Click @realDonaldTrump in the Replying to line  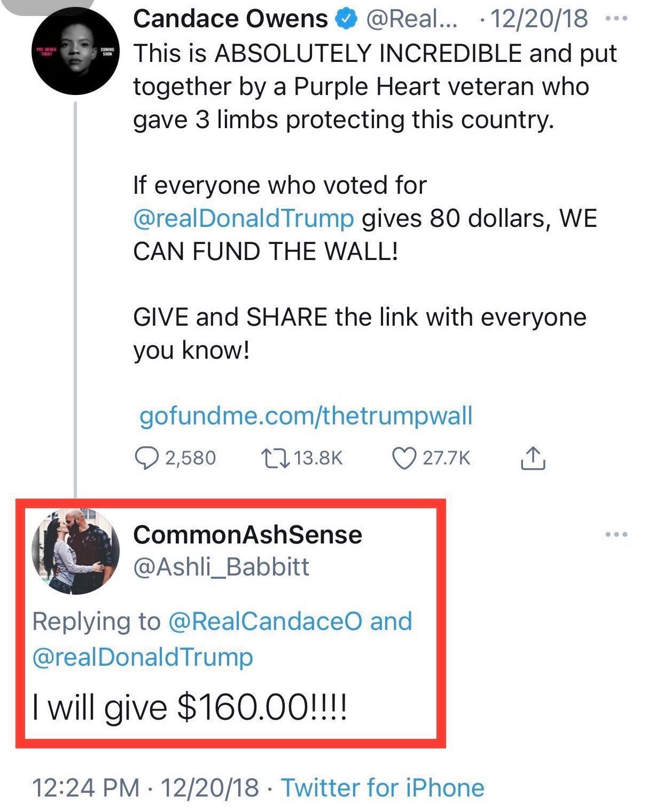[143, 657]
